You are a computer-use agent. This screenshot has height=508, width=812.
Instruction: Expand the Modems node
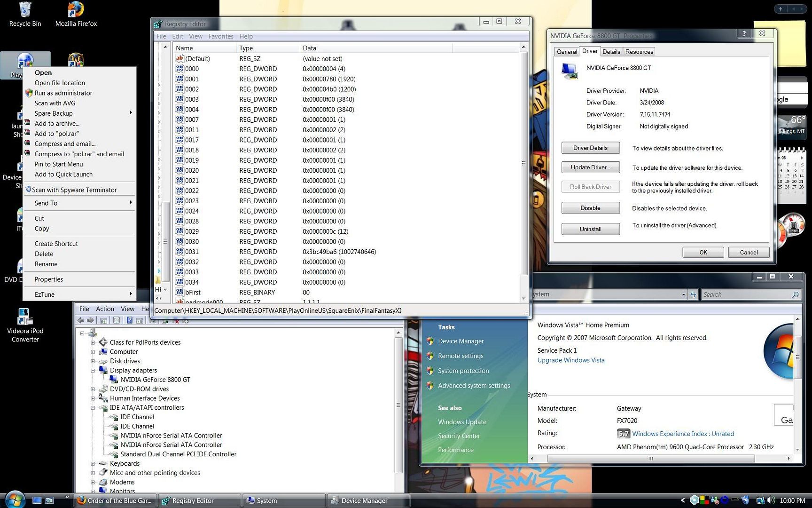93,482
